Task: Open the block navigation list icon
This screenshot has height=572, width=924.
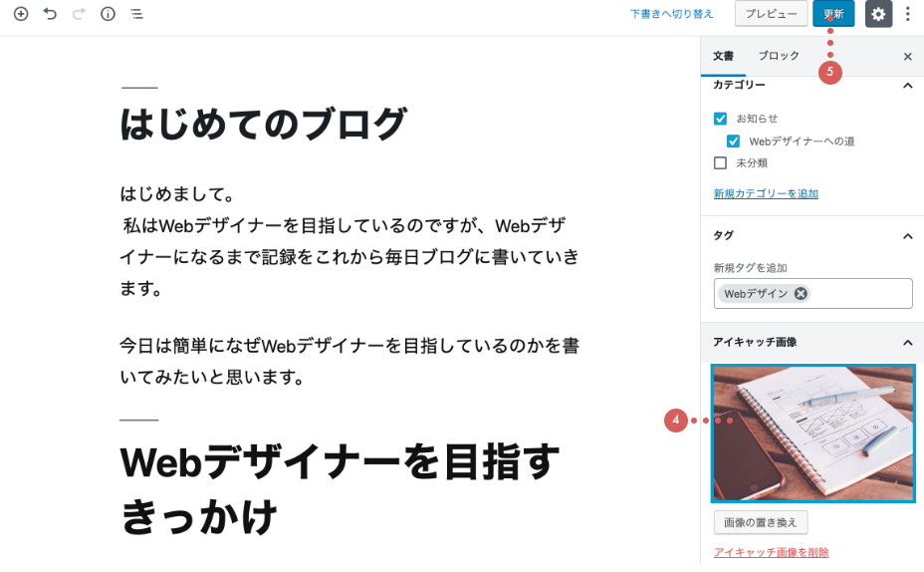Action: click(x=136, y=14)
